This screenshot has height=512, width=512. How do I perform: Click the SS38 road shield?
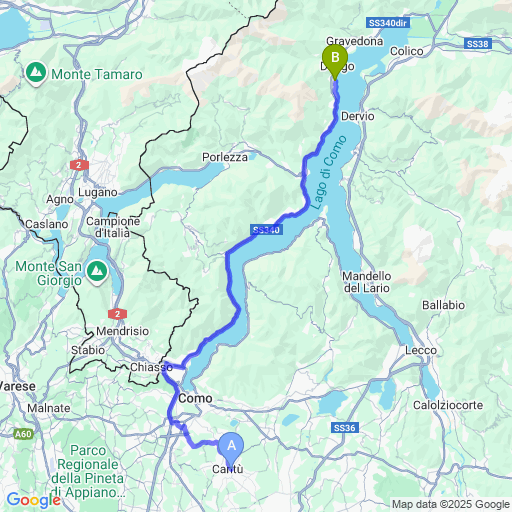tap(477, 44)
